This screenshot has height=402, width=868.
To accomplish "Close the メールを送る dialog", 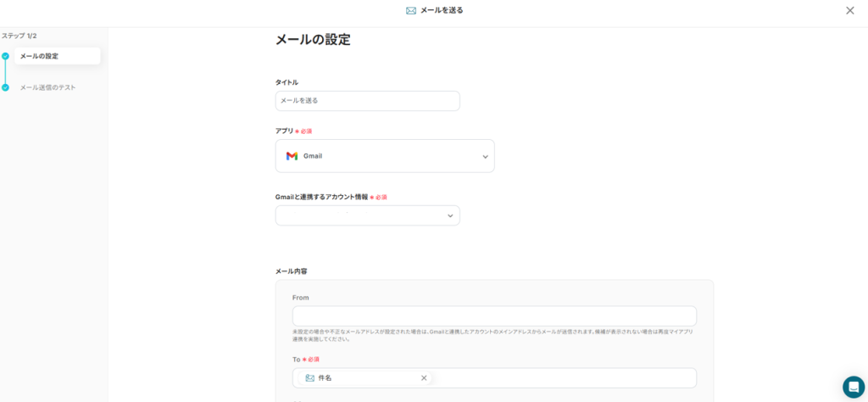I will pos(849,10).
